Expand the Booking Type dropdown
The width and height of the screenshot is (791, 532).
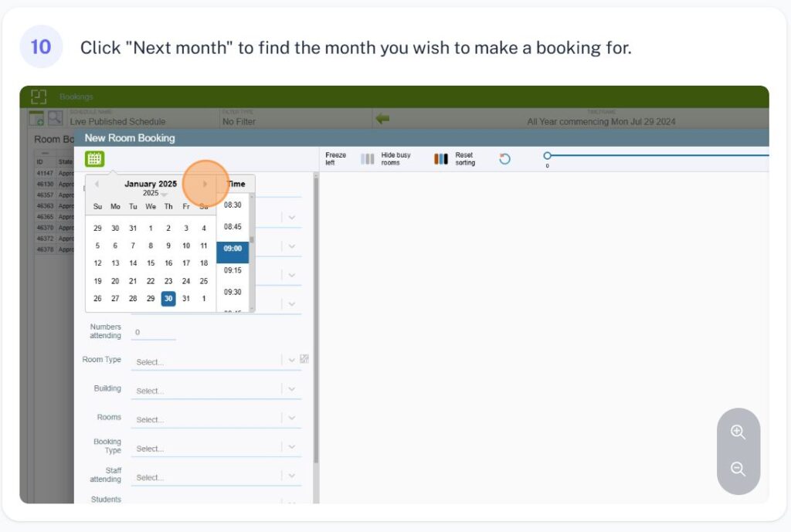(291, 447)
